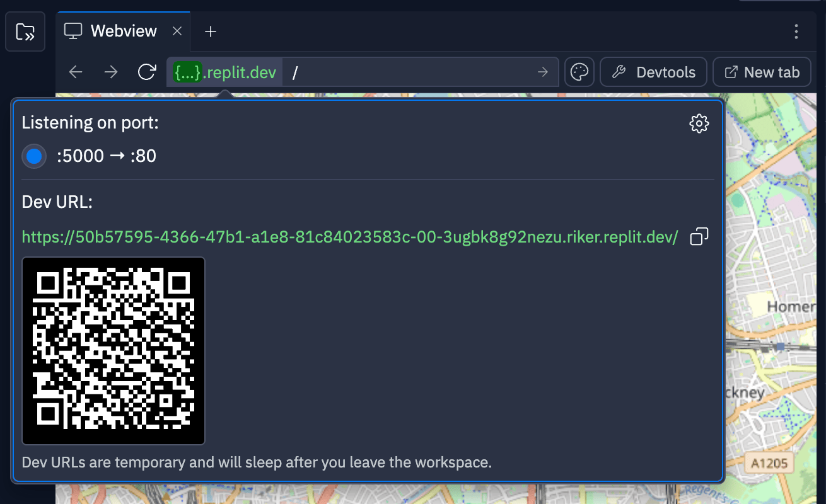The width and height of the screenshot is (826, 504).
Task: Close the Webview tab
Action: click(x=178, y=31)
